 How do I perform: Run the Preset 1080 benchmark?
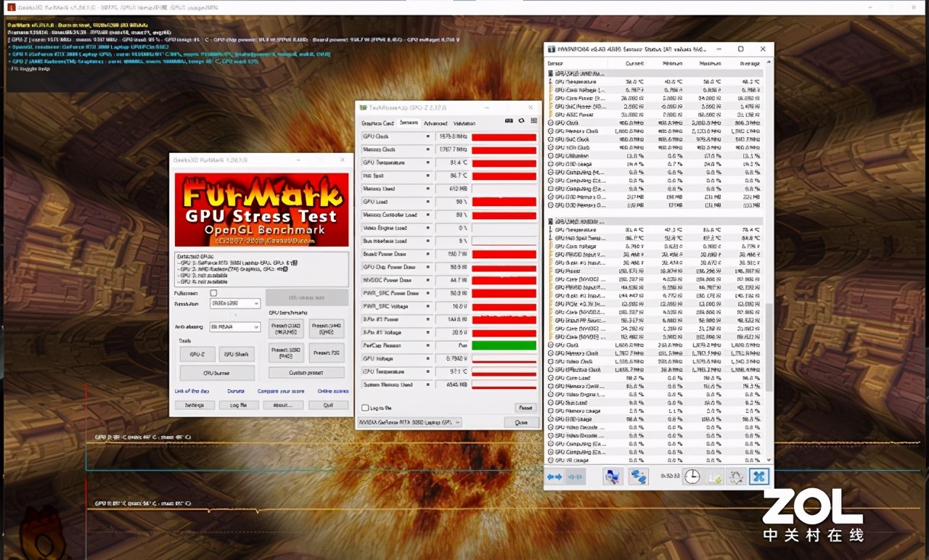point(286,353)
